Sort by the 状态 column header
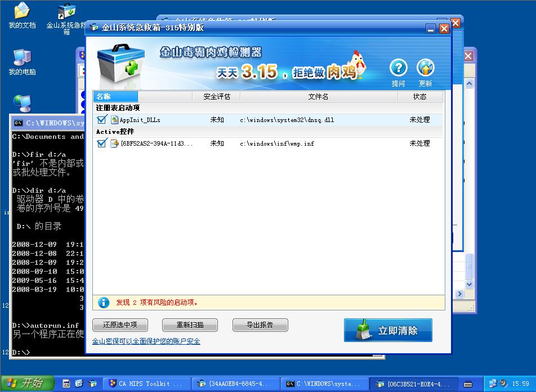Screen dimensions: 536x392 [420, 97]
